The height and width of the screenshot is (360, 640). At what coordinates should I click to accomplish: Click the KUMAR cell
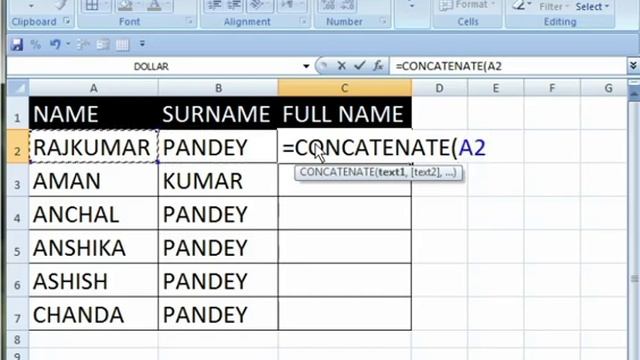[218, 180]
